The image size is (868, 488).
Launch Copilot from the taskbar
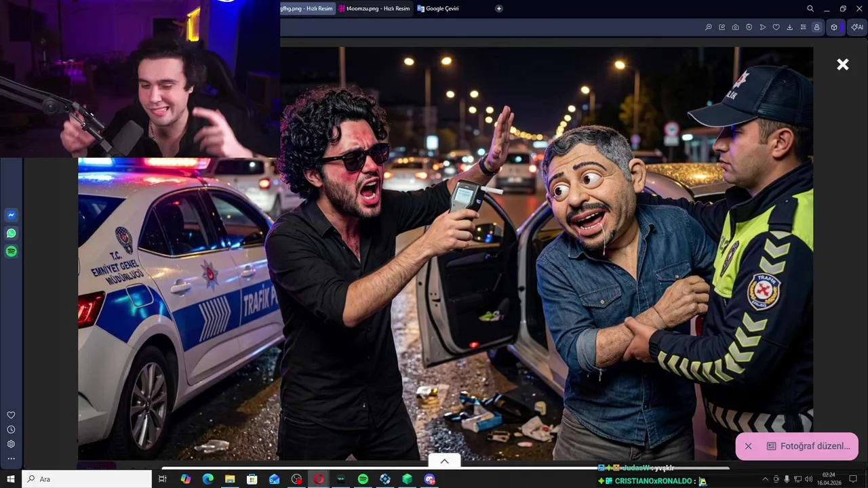coord(185,479)
